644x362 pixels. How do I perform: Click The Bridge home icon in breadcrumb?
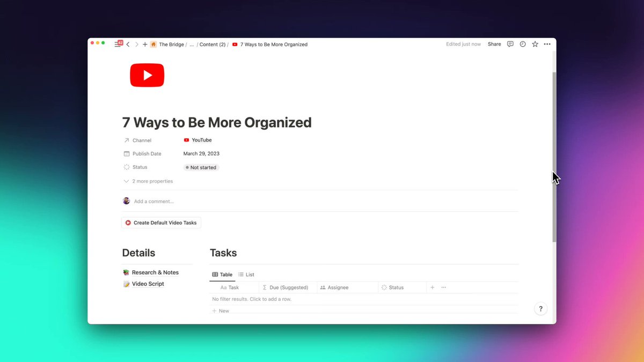(153, 45)
